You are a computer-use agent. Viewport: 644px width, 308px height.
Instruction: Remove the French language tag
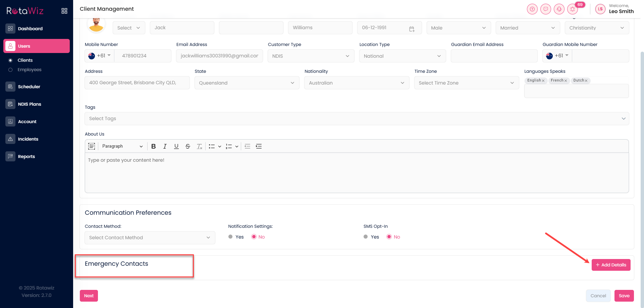coord(566,81)
